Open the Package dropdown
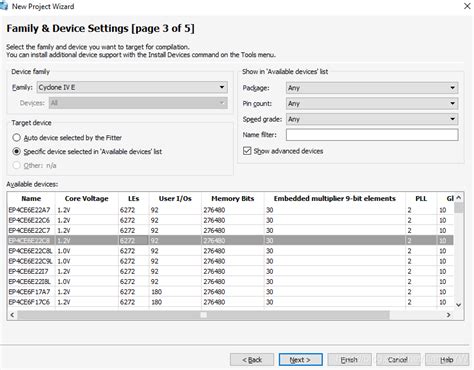Screen dimensions: 474x370 coord(372,88)
